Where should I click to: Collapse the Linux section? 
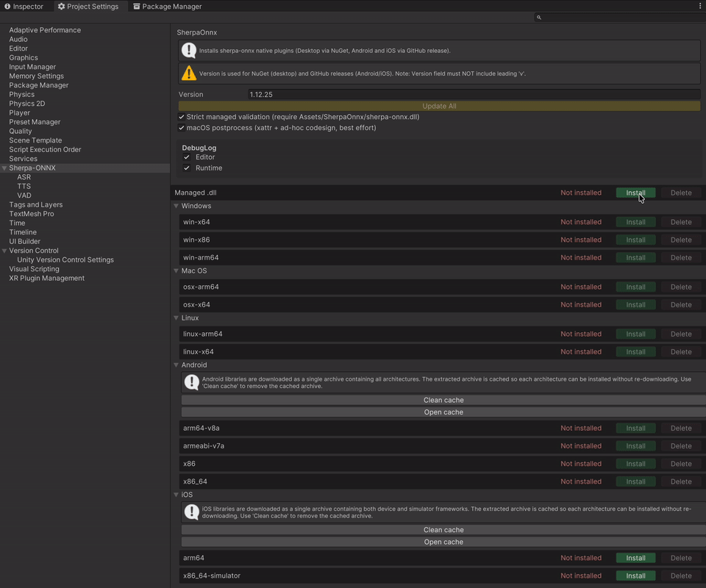point(176,318)
